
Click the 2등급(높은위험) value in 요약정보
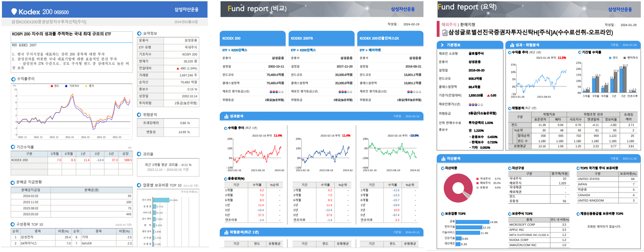pyautogui.click(x=186, y=103)
